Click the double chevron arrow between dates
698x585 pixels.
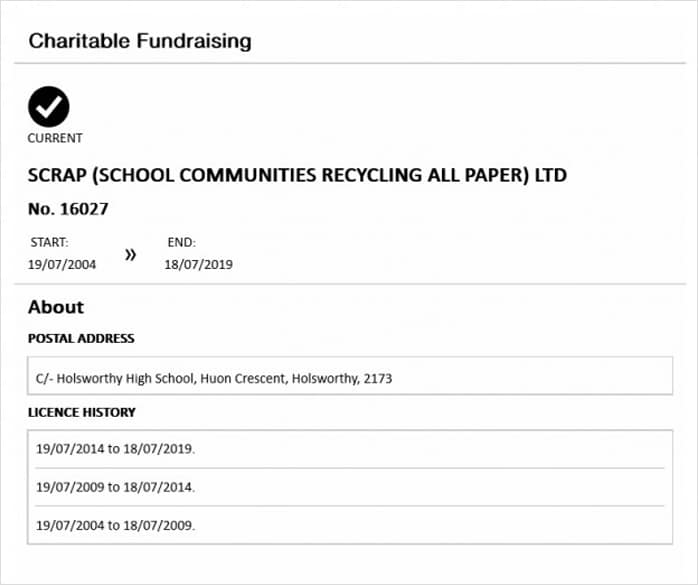(x=130, y=255)
